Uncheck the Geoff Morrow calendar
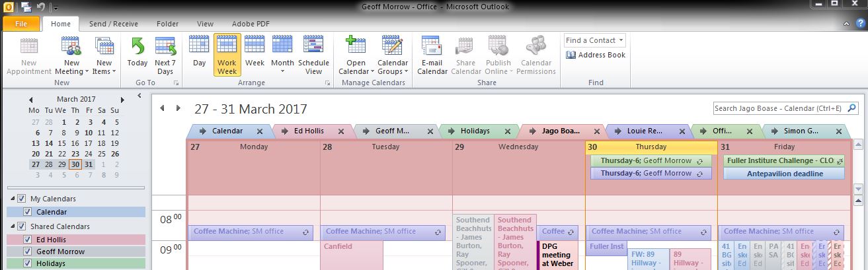868x270 pixels. 27,252
